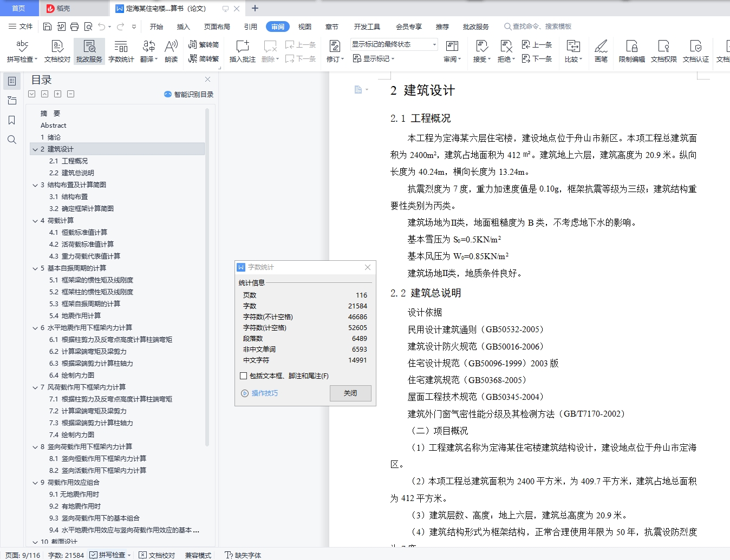Toggle 文档校对 in the status bar
This screenshot has height=560, width=730.
(157, 555)
